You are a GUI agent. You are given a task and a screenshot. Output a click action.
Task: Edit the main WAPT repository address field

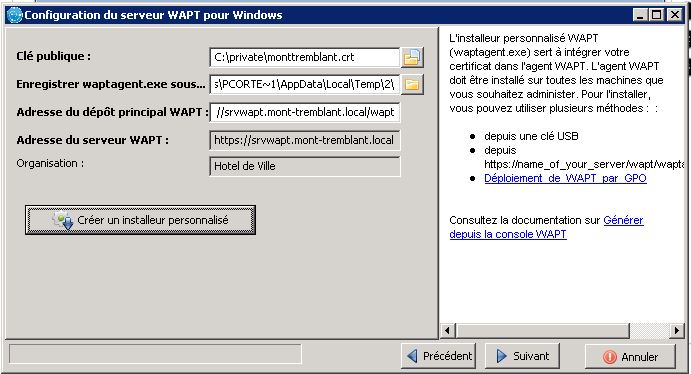(305, 112)
